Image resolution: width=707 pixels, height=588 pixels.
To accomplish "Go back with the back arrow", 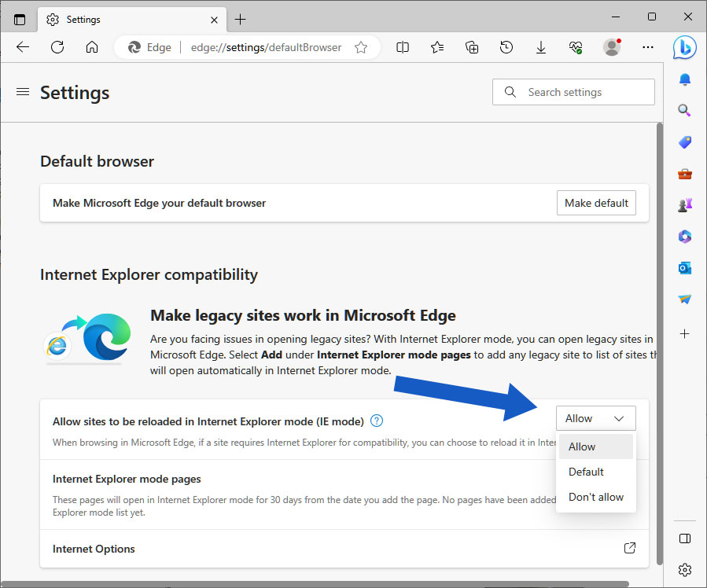I will coord(23,47).
